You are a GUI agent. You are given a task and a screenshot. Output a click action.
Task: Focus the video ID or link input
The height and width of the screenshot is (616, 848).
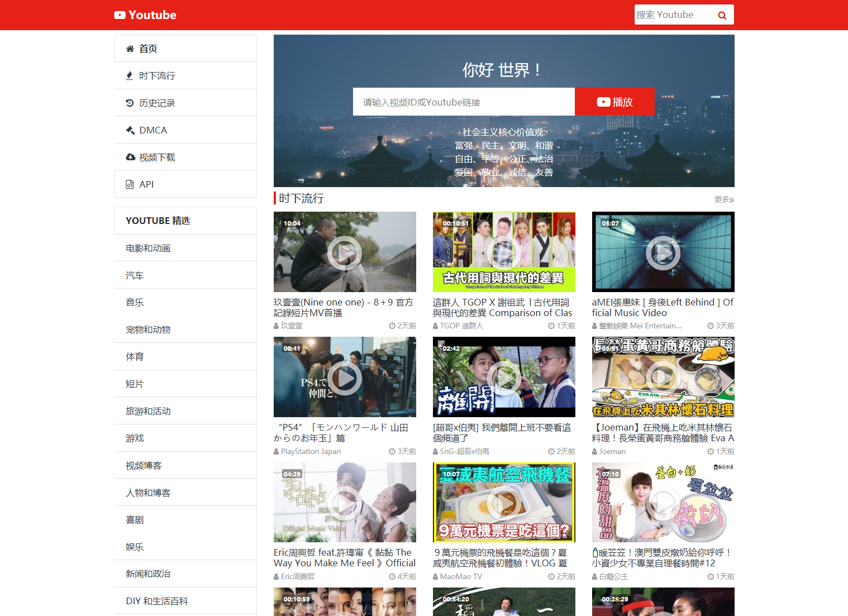(463, 102)
